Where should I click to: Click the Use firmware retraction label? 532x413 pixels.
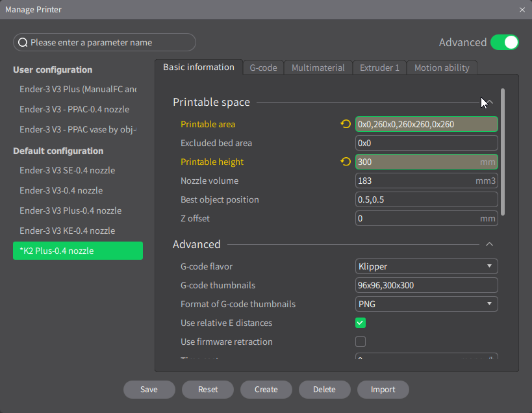point(227,342)
